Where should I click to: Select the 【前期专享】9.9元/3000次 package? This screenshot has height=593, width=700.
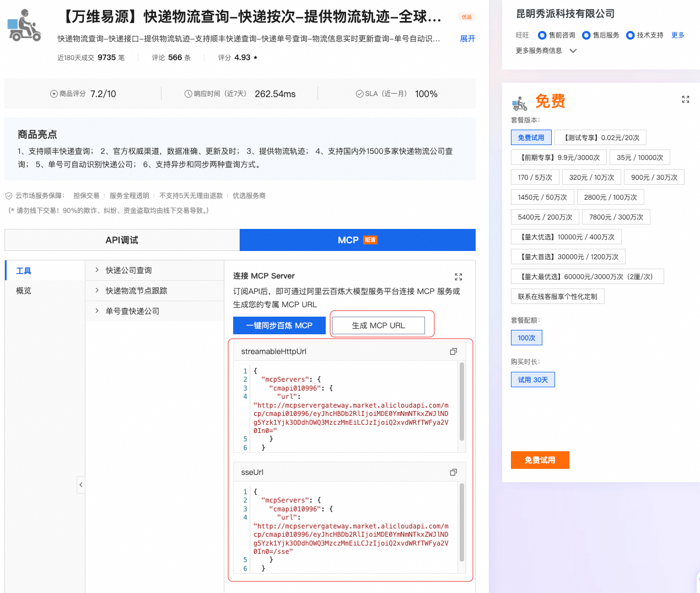tap(559, 158)
